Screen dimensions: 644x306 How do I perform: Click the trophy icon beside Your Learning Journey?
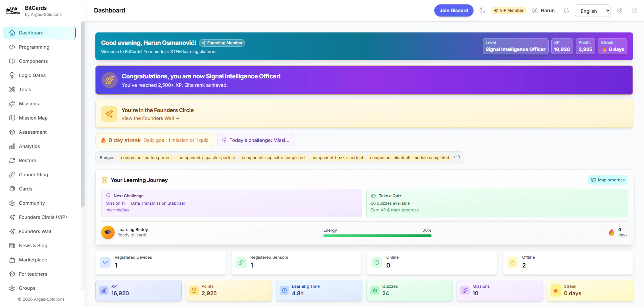pos(105,180)
